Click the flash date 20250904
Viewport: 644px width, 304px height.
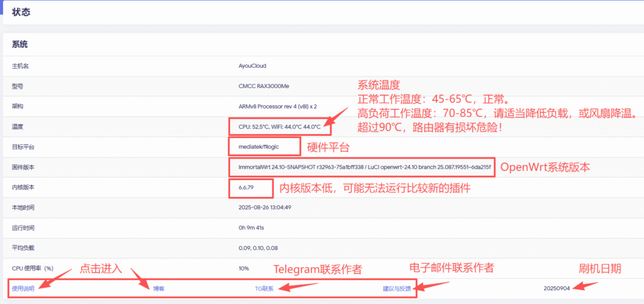(x=558, y=289)
